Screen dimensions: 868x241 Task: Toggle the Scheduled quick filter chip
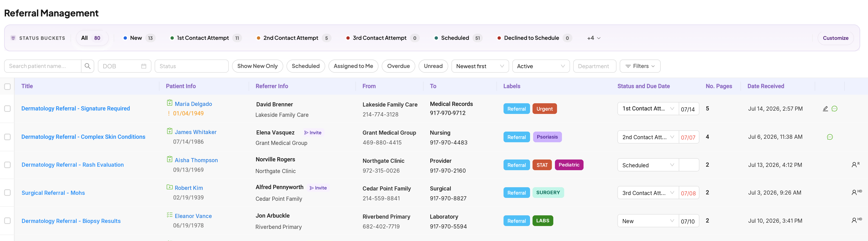(306, 66)
